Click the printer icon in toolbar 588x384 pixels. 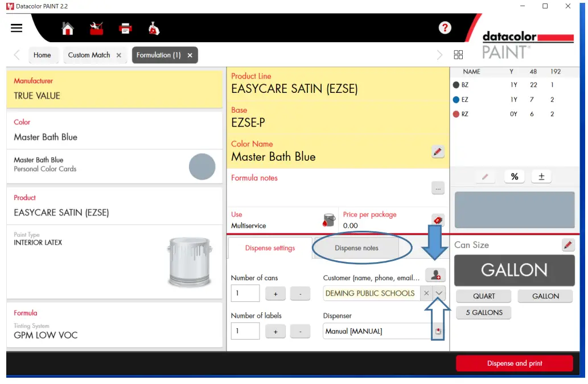(x=125, y=28)
